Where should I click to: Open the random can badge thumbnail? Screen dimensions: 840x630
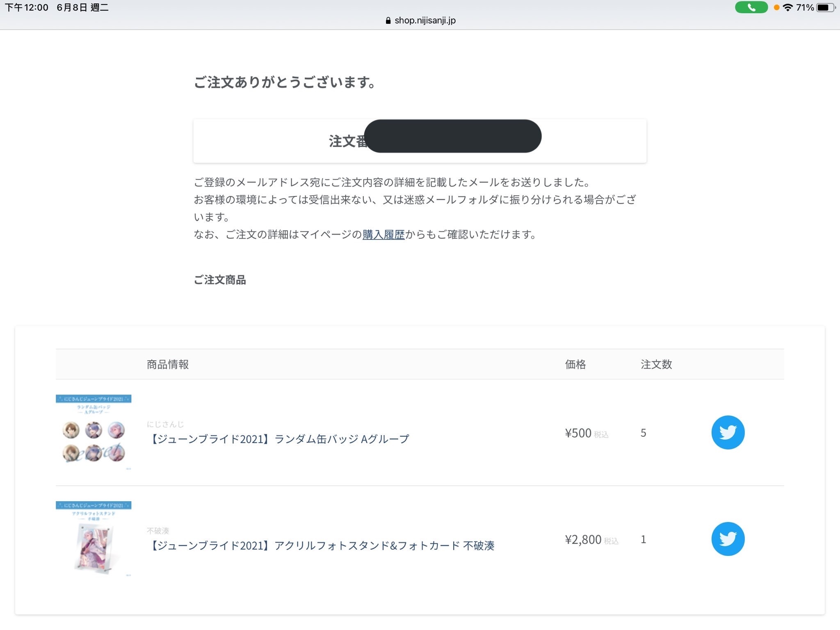coord(94,432)
